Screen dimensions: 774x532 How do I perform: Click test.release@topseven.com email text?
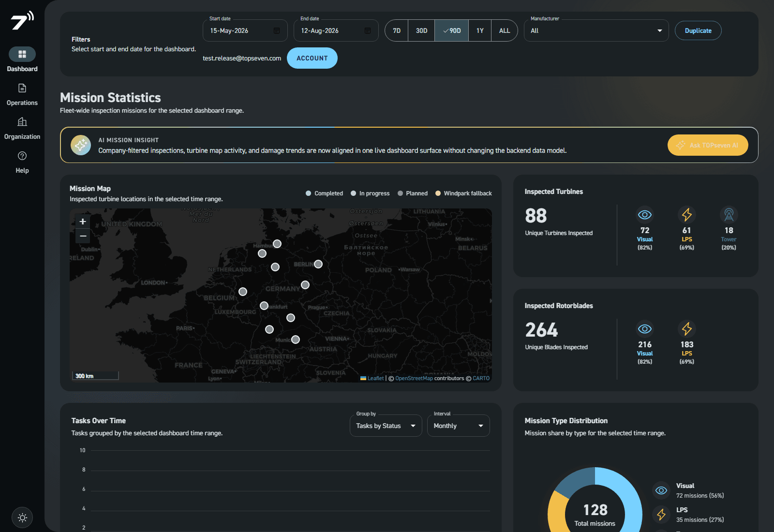pos(242,58)
